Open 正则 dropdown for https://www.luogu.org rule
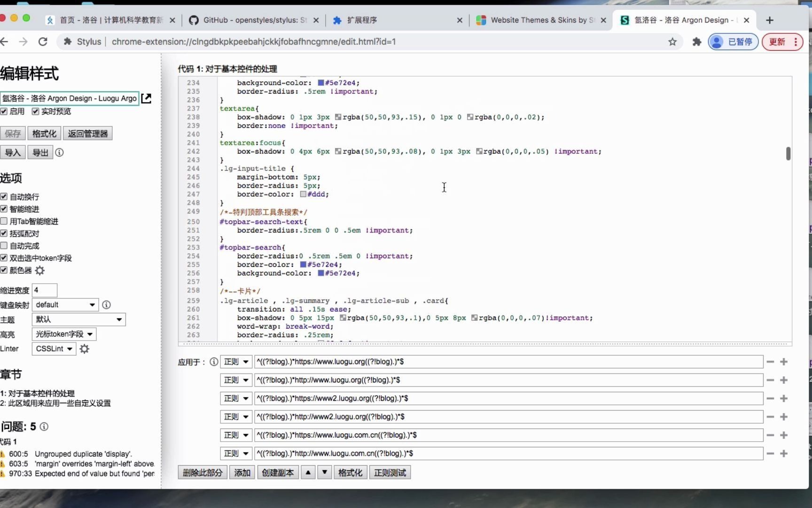The width and height of the screenshot is (812, 508). click(x=236, y=362)
